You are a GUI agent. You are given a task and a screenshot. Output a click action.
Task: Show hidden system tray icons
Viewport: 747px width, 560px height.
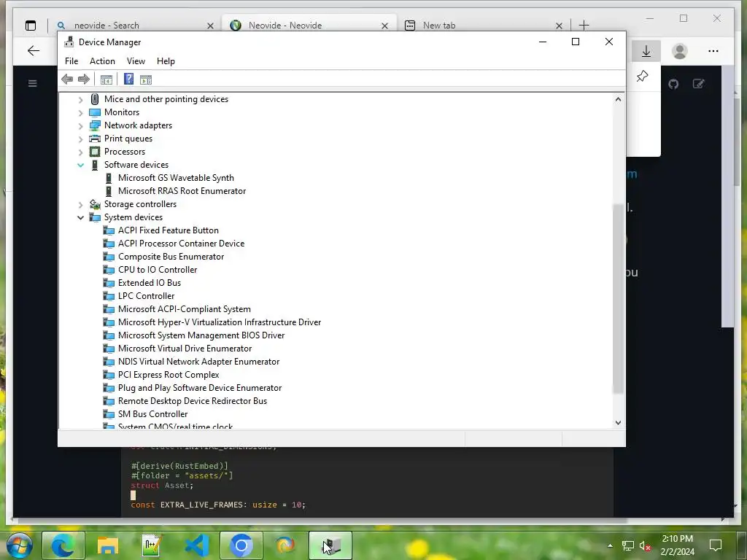point(610,545)
